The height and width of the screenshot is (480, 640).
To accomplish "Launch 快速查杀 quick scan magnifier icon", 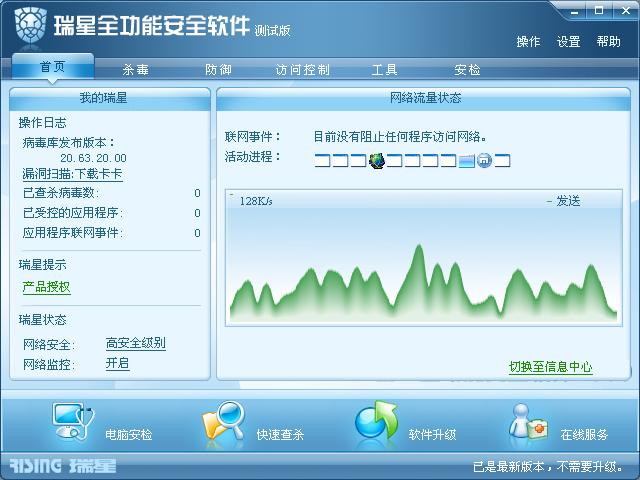I will coord(223,422).
